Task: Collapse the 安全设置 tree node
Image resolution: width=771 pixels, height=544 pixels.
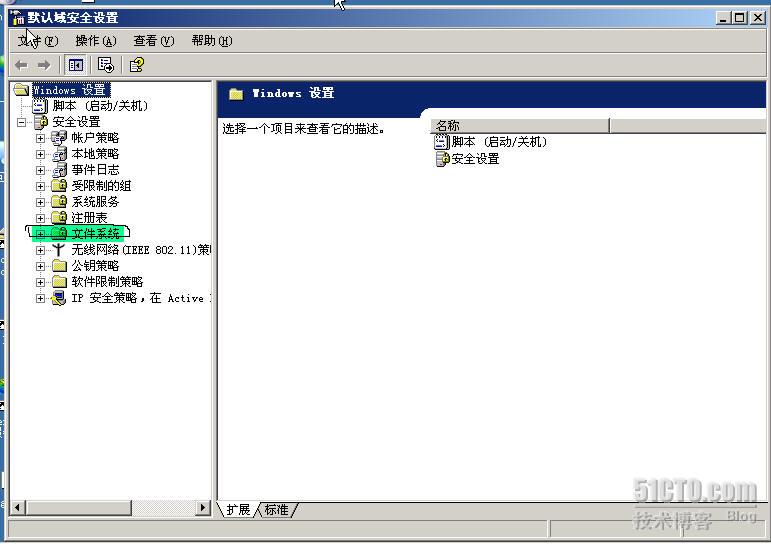Action: (x=21, y=122)
